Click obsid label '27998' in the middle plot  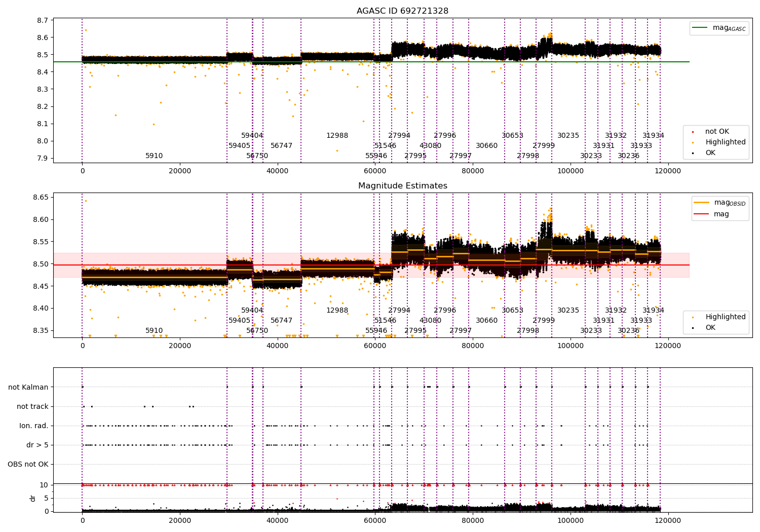pos(528,331)
